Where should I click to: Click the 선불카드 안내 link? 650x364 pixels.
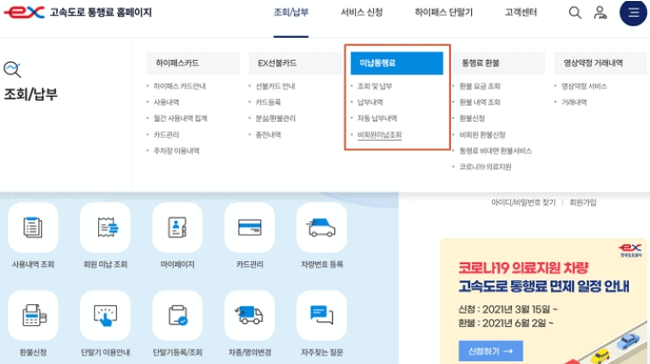pos(275,86)
